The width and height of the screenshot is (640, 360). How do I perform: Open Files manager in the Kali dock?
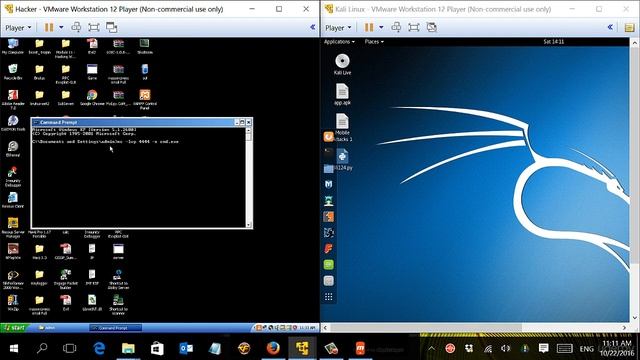click(329, 169)
